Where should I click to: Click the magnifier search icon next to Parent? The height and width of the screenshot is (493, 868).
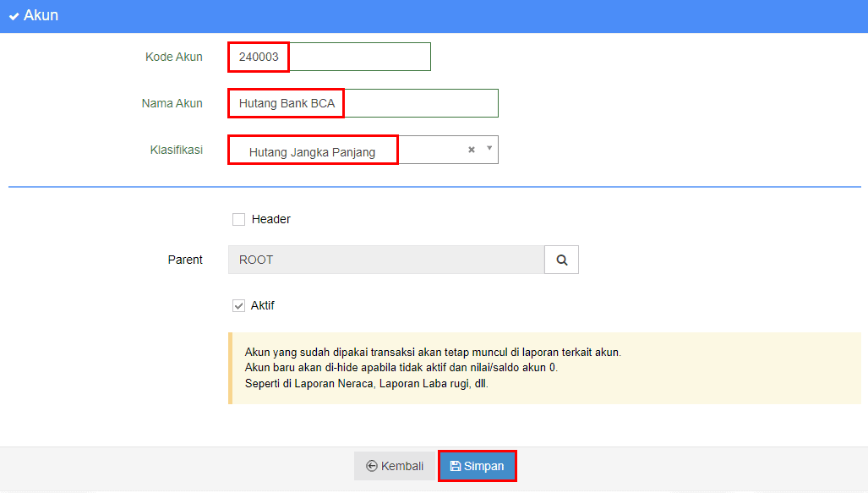pyautogui.click(x=561, y=260)
